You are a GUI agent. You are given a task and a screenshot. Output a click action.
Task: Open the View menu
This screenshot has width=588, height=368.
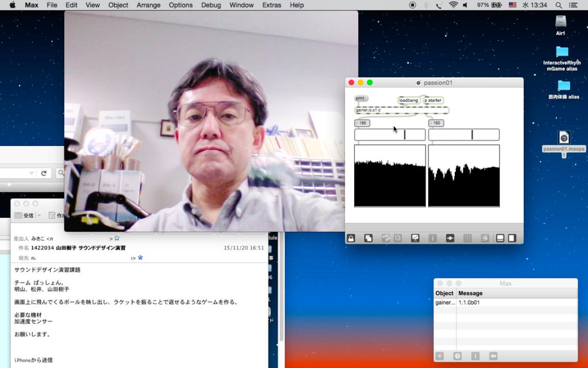click(92, 5)
